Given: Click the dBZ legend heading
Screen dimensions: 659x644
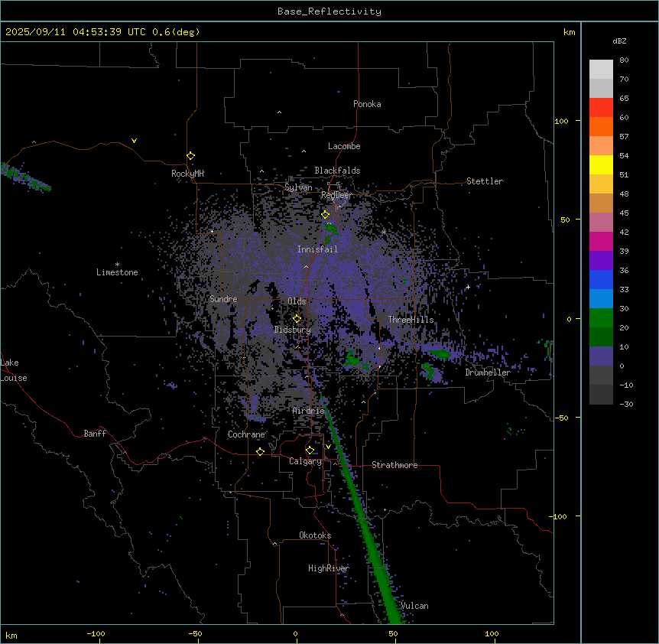Looking at the screenshot, I should pyautogui.click(x=619, y=41).
